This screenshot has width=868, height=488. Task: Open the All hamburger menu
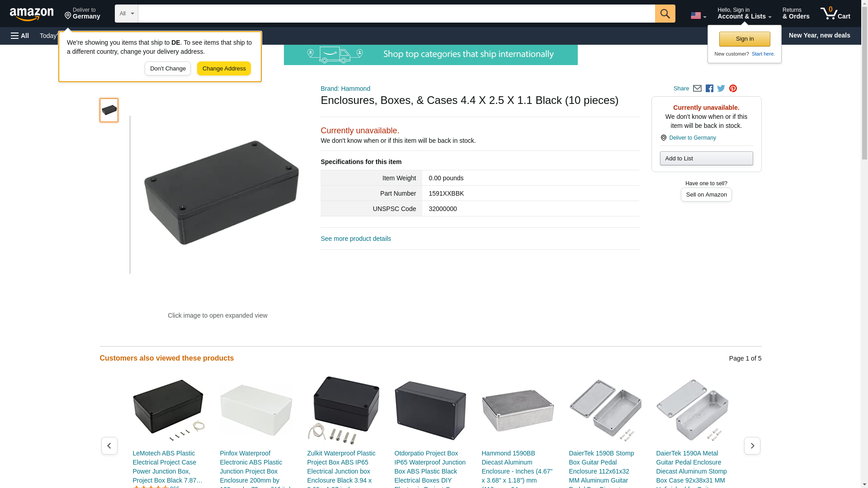[x=20, y=36]
